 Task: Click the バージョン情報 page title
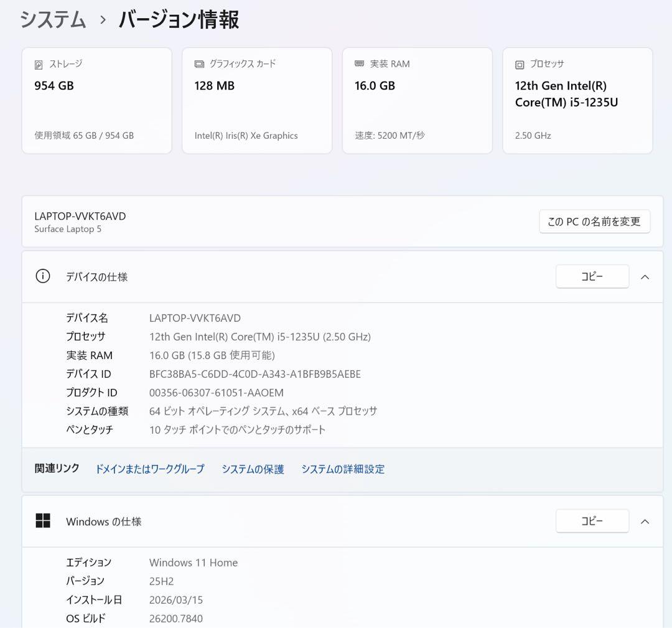pyautogui.click(x=179, y=20)
